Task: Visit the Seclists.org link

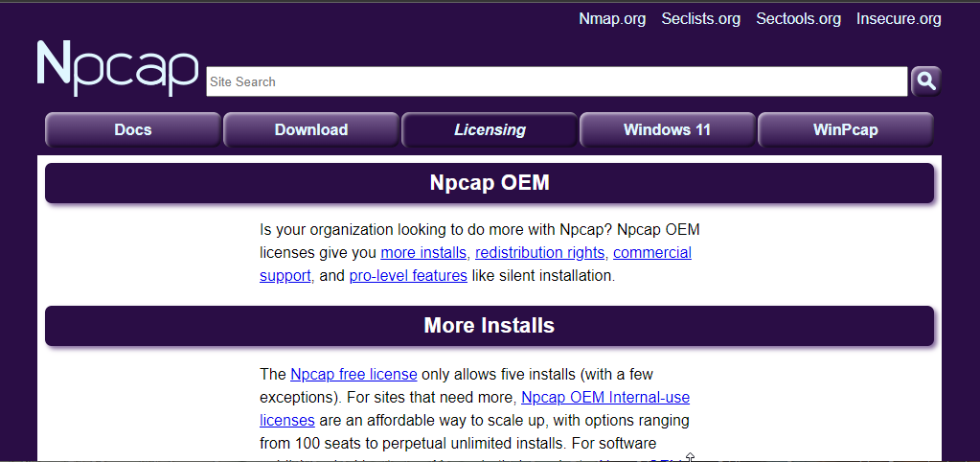Action: tap(700, 19)
